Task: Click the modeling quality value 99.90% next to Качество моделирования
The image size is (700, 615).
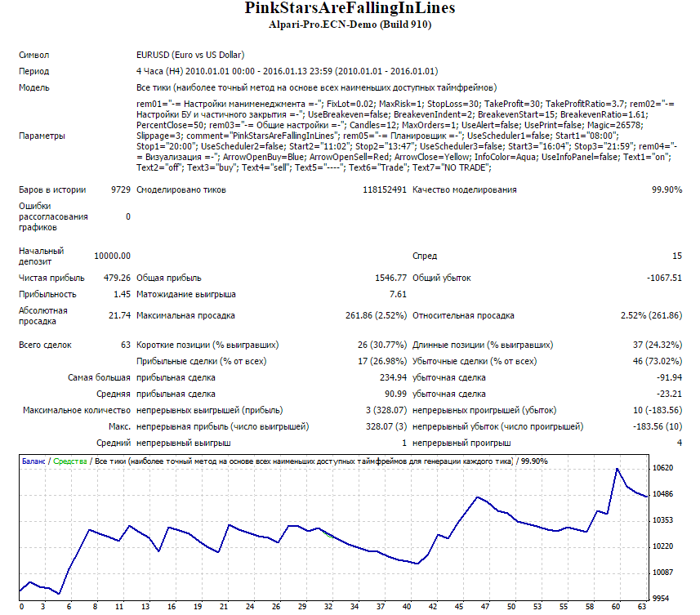Action: (x=667, y=189)
